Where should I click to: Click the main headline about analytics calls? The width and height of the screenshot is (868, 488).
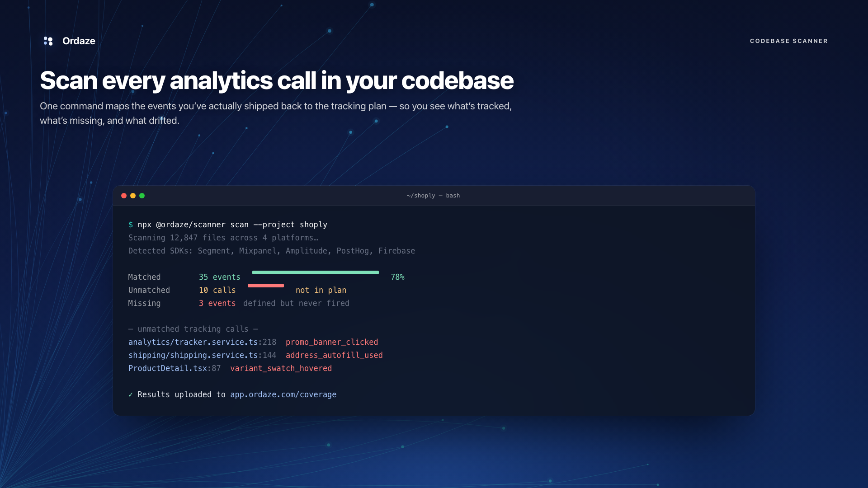point(276,80)
